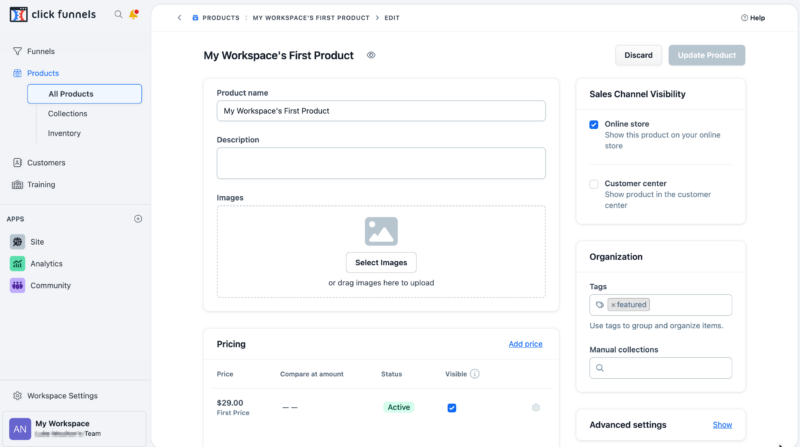Click the Site app label
Viewport: 800px width, 447px height.
[37, 242]
